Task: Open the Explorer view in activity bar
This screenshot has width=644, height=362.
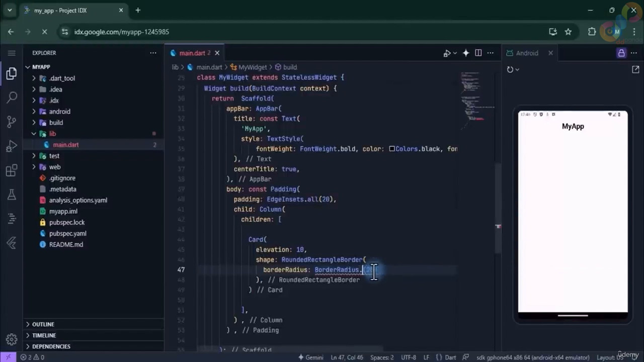Action: 12,73
